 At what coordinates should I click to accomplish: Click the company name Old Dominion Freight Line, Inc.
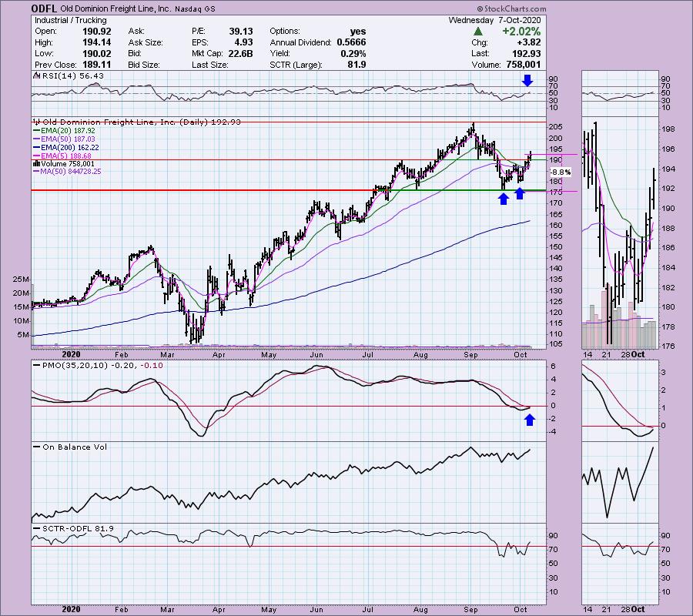117,8
